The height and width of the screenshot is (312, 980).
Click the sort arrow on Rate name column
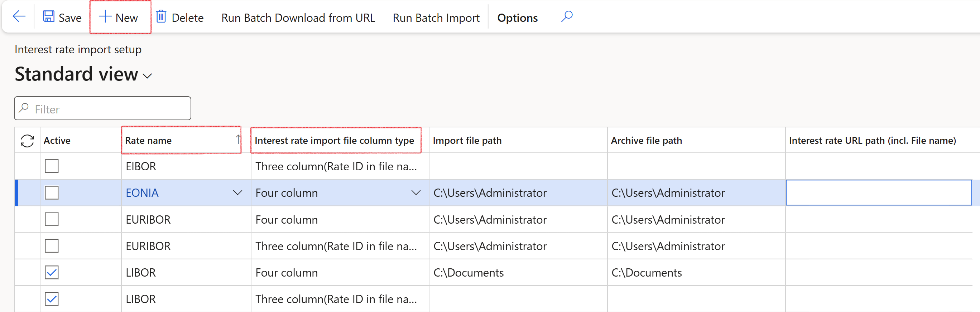[x=238, y=140]
